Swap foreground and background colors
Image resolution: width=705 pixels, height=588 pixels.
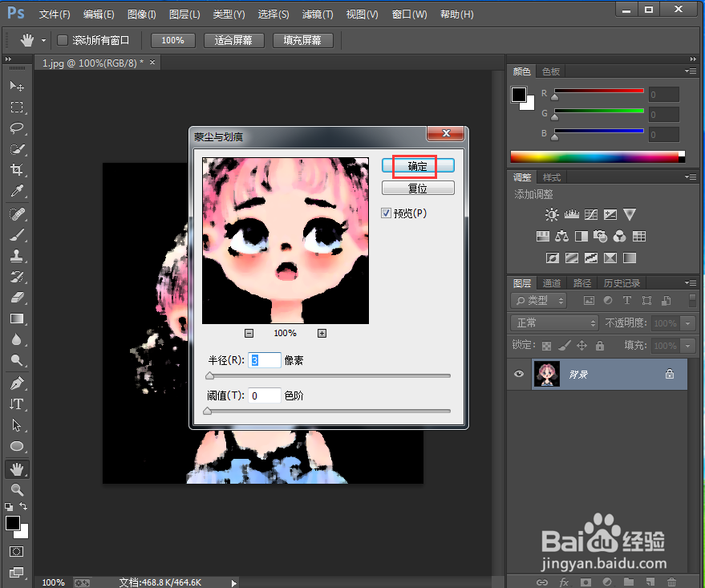tap(23, 506)
